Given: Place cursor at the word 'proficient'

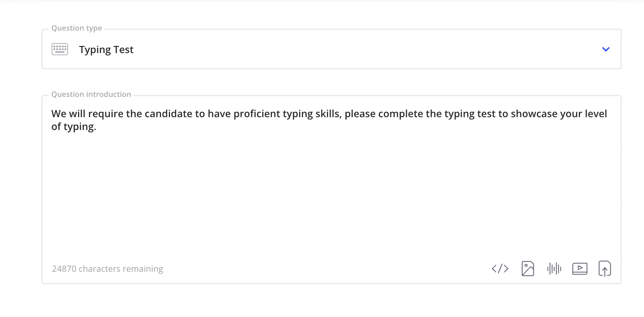Looking at the screenshot, I should (x=257, y=114).
